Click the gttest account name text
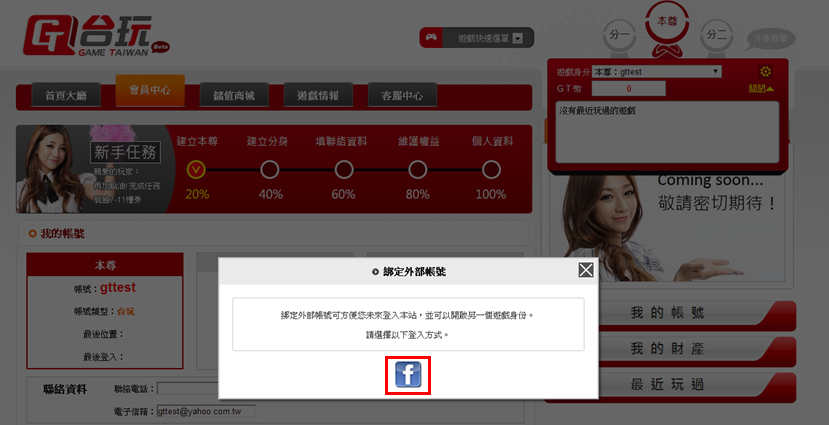Viewport: 829px width, 425px height. 118,288
